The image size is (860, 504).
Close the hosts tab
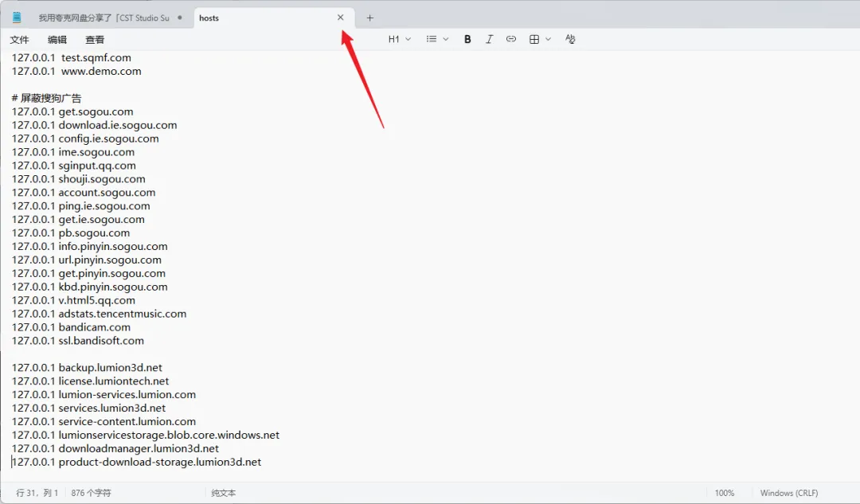341,18
